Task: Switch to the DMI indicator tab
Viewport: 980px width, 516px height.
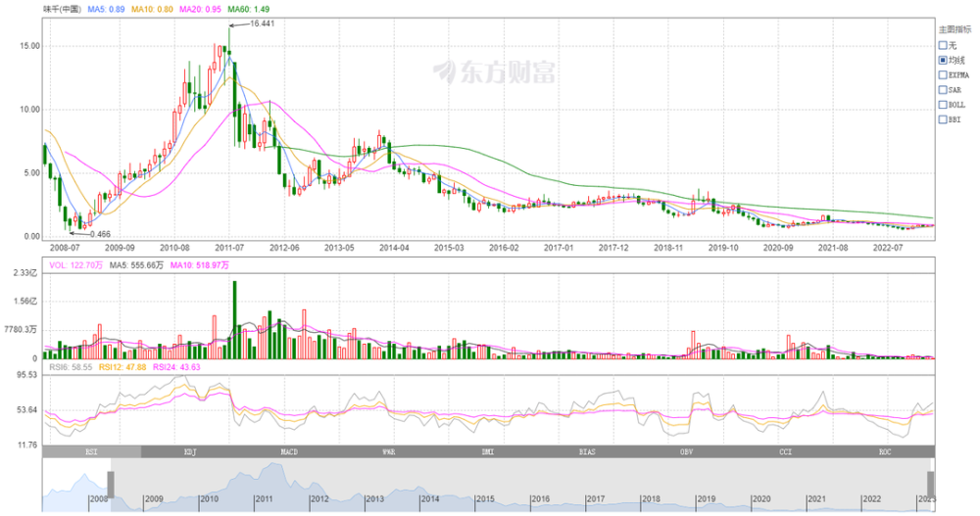Action: click(488, 451)
